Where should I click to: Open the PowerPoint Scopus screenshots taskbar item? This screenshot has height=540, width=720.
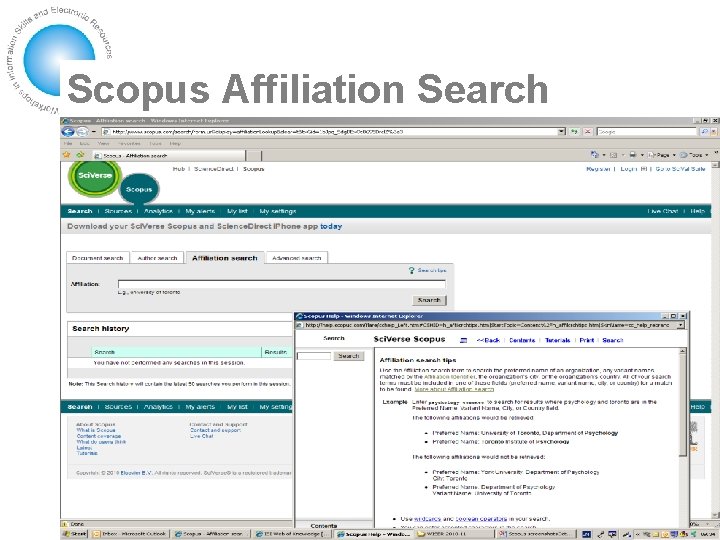pos(535,534)
